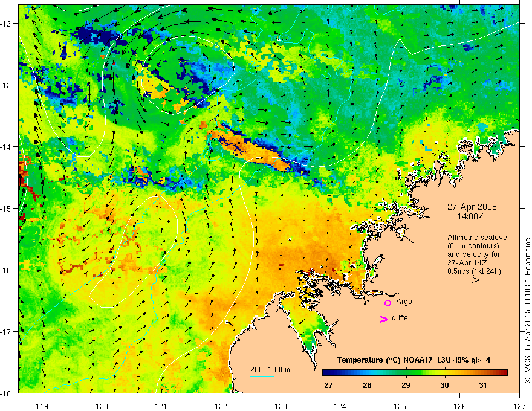This screenshot has height=411, width=532.
Task: Click the '27-Apr-2008' date text
Action: click(472, 207)
